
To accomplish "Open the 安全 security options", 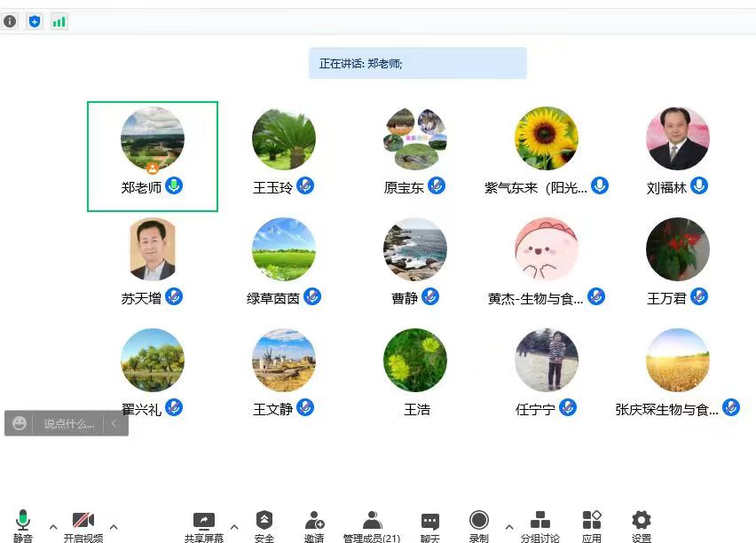I will (x=264, y=523).
